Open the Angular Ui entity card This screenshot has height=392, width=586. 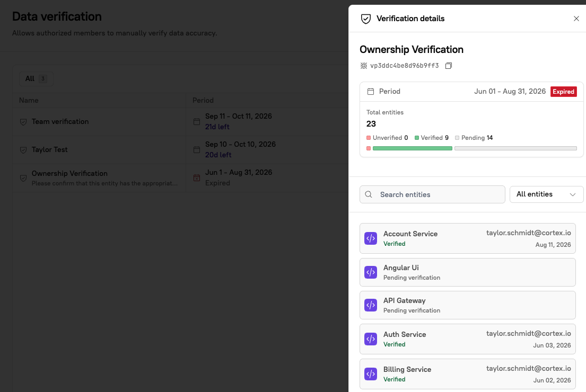coord(468,272)
